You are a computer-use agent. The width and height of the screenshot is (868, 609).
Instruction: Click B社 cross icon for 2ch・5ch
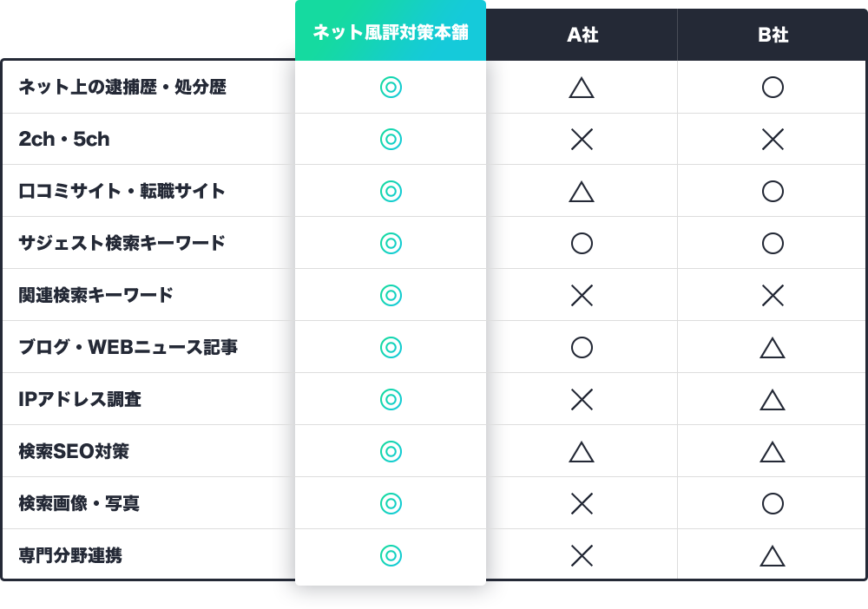coord(773,139)
